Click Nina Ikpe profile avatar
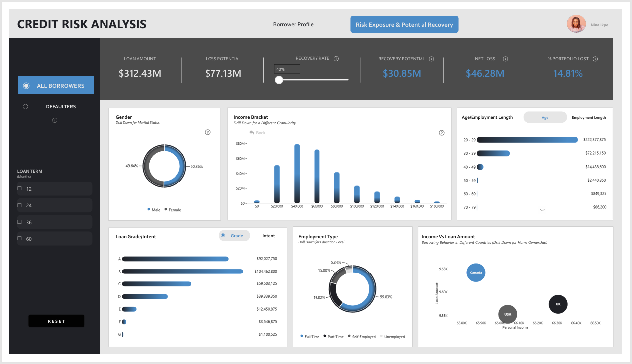 576,24
